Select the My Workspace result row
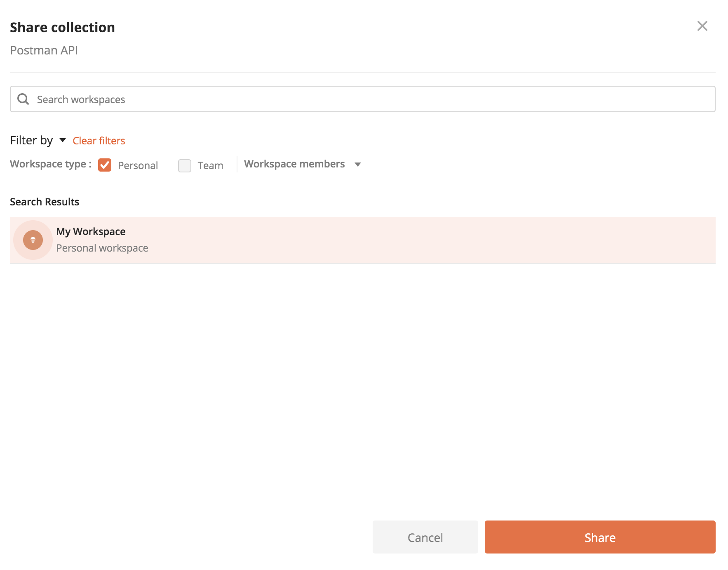The image size is (728, 570). click(362, 240)
